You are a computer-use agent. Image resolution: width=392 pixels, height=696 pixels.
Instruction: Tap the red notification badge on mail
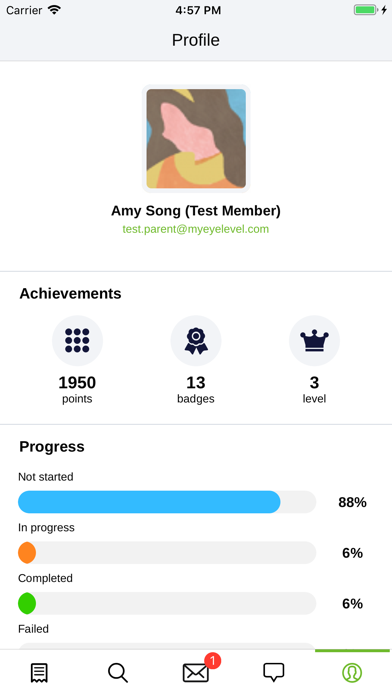(213, 660)
